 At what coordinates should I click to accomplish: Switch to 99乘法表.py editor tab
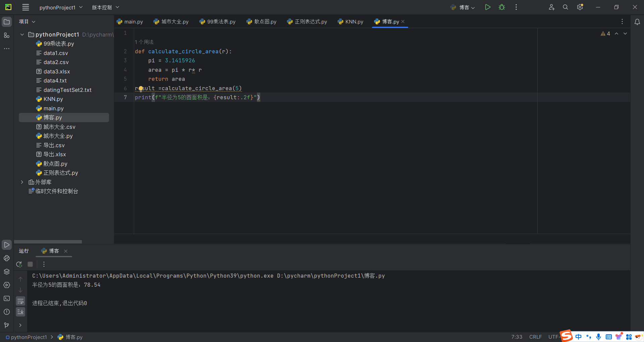(217, 21)
